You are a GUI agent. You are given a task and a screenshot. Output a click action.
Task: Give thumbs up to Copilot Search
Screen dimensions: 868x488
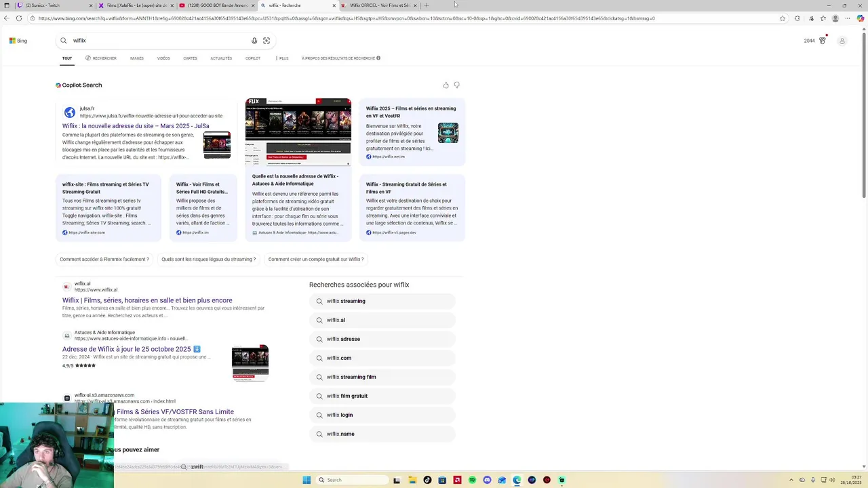coord(446,85)
